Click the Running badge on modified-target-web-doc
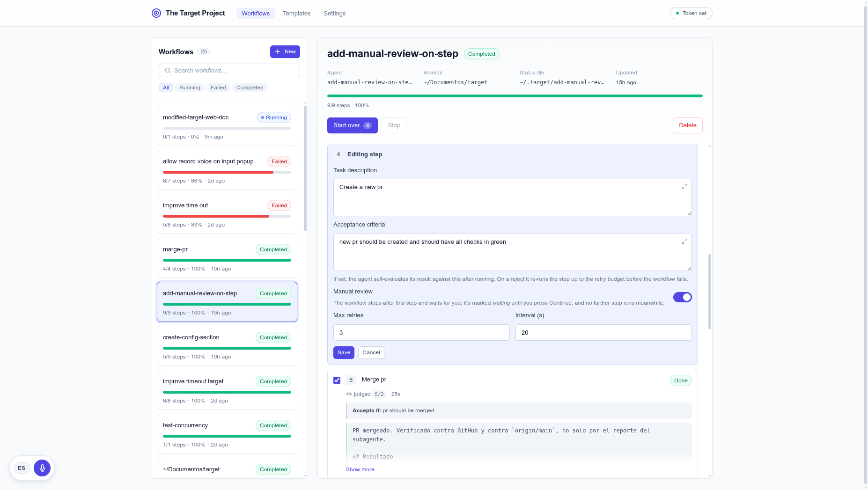This screenshot has width=868, height=490. coord(274,117)
